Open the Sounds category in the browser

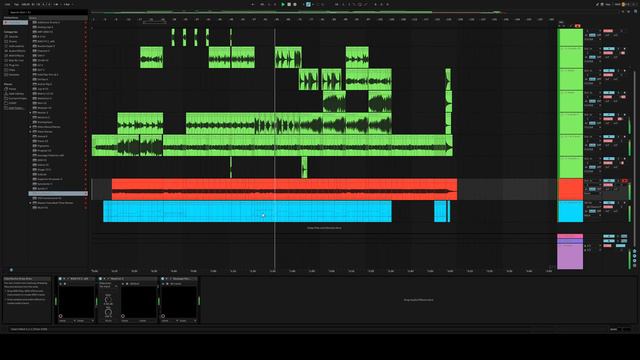click(x=13, y=37)
